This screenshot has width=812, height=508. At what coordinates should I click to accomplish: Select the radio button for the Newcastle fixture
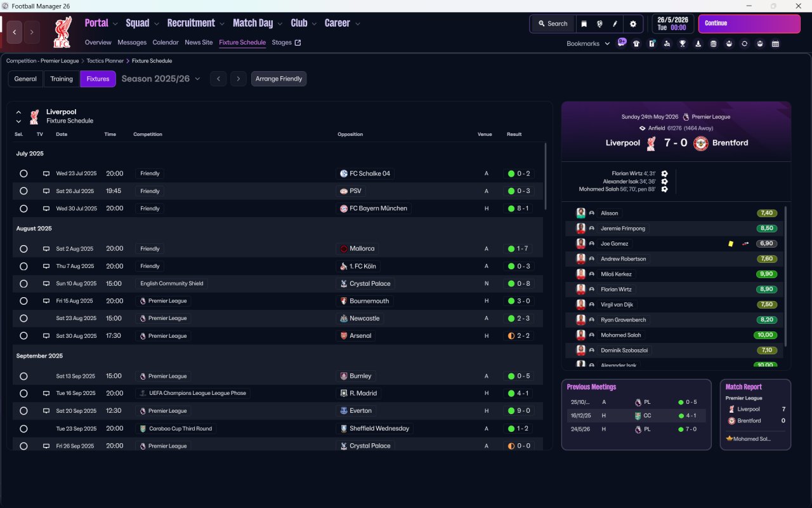coord(23,318)
